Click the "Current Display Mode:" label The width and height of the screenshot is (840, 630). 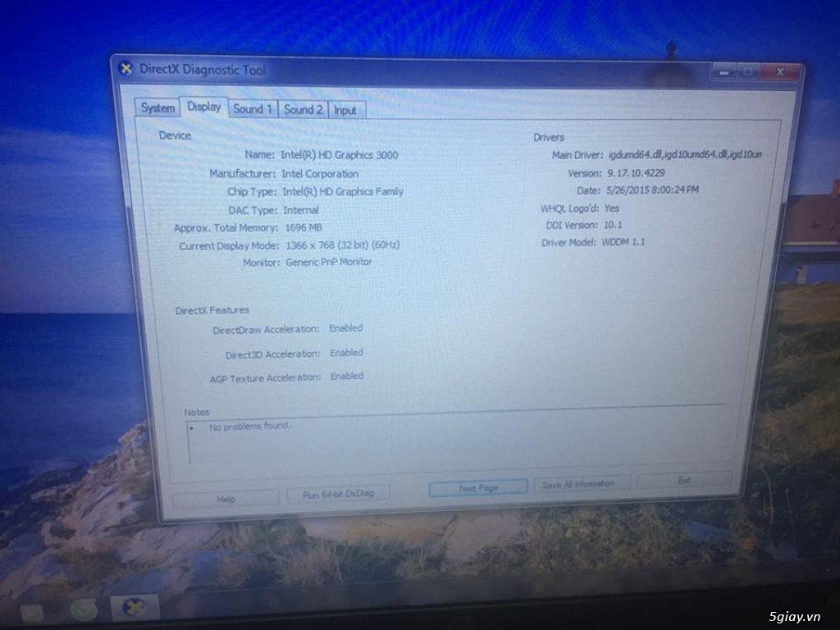(229, 246)
